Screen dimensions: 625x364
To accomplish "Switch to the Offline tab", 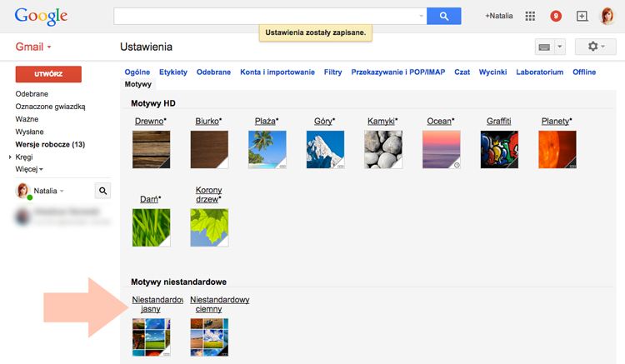I will [x=584, y=72].
